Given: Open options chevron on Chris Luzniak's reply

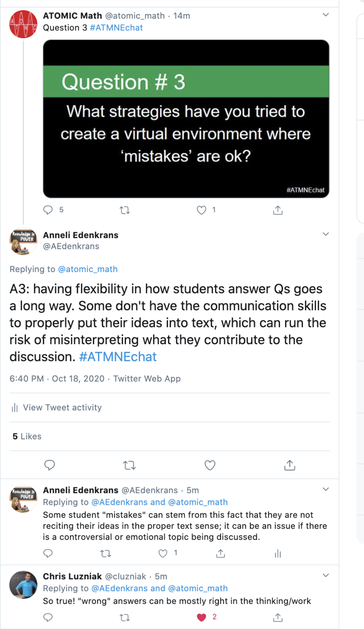Looking at the screenshot, I should pyautogui.click(x=326, y=575).
